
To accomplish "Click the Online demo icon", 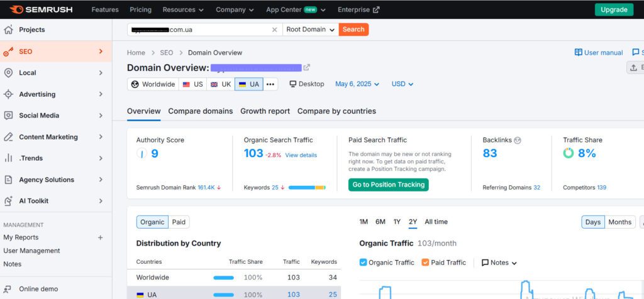I will 8,289.
